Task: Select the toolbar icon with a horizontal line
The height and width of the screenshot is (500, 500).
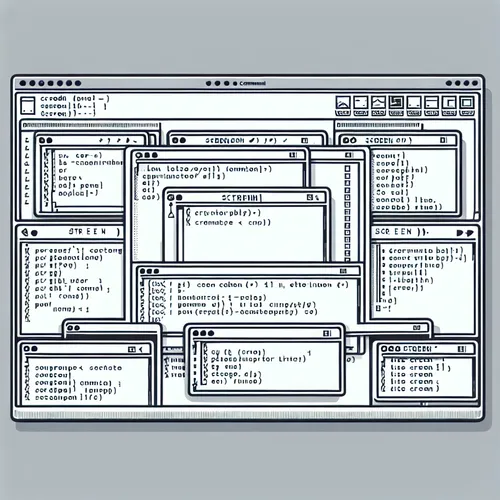Action: [x=431, y=102]
